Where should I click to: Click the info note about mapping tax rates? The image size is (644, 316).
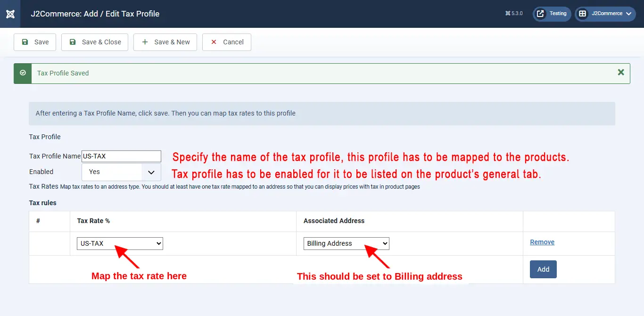[322, 113]
